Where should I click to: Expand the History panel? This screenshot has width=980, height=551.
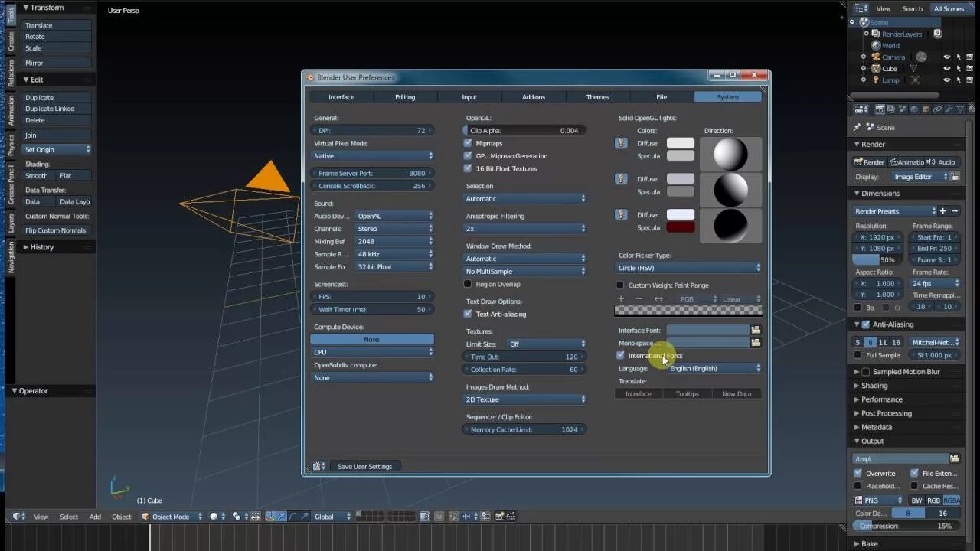[x=42, y=247]
